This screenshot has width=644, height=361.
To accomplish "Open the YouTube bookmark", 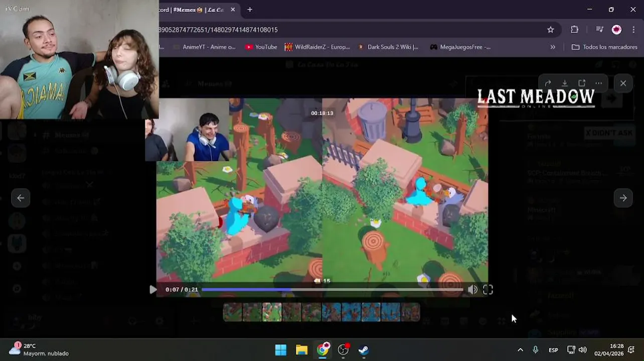I will [261, 47].
